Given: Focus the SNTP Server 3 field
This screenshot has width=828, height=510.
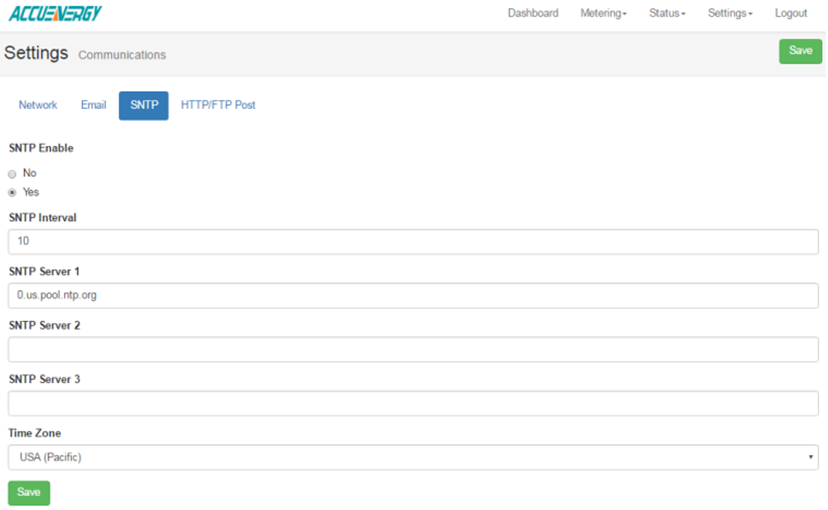Looking at the screenshot, I should click(x=413, y=403).
